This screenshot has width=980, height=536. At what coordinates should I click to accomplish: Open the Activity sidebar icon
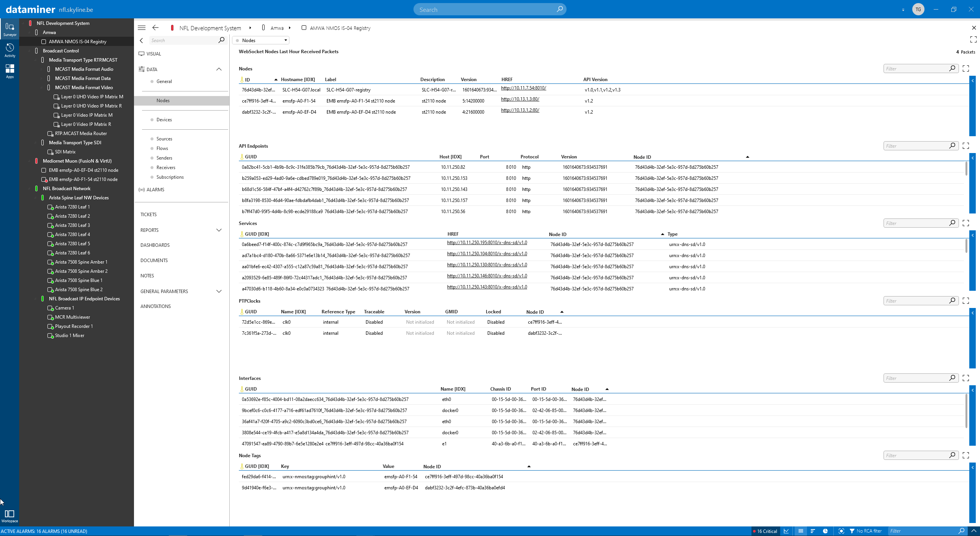(10, 50)
